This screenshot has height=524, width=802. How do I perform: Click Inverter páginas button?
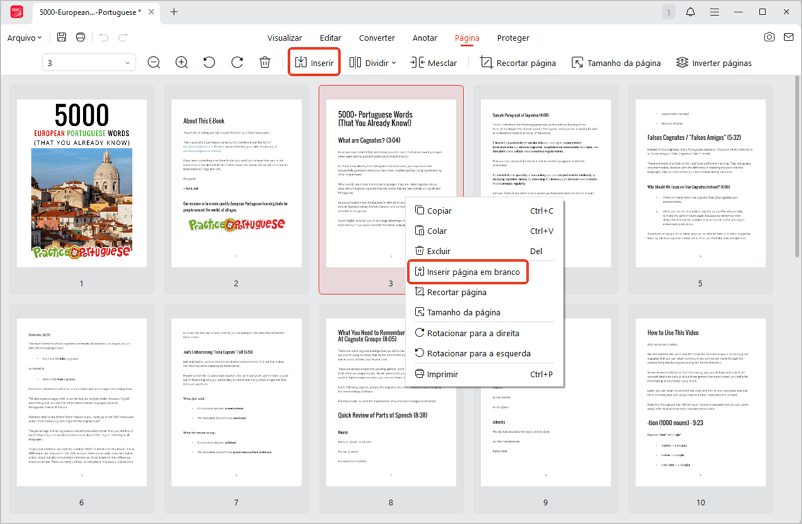click(714, 62)
